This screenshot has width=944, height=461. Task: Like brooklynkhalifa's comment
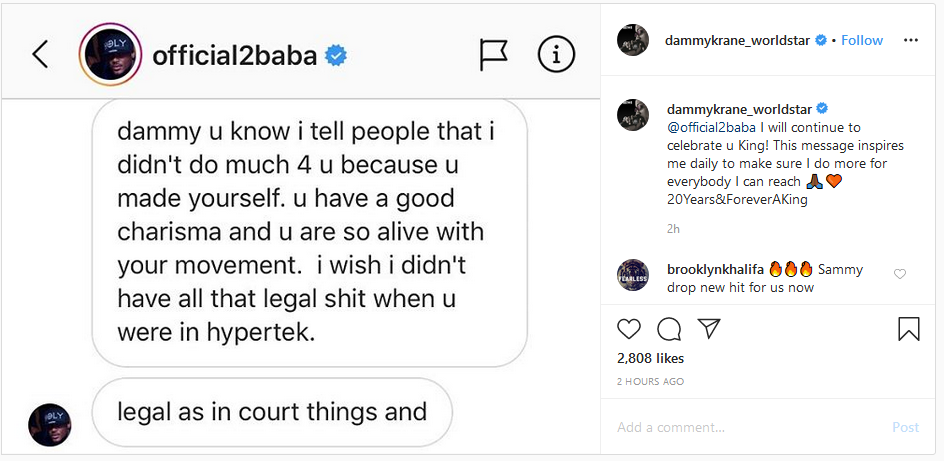900,274
